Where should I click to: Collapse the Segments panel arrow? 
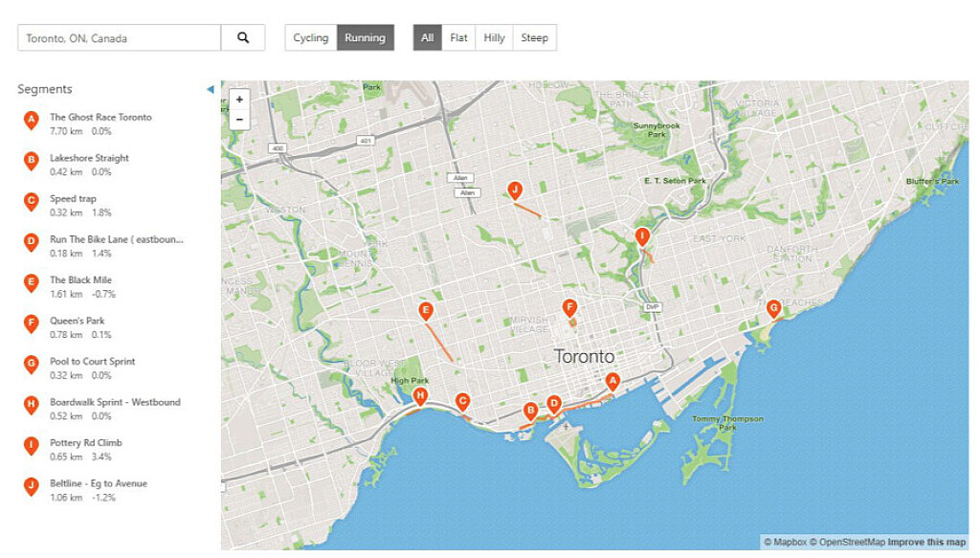(x=211, y=89)
